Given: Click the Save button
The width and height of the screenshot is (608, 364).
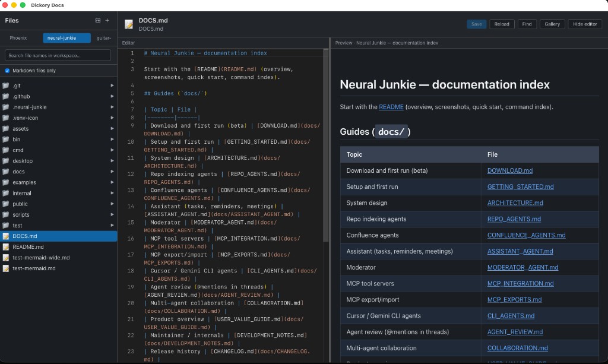Looking at the screenshot, I should (x=477, y=24).
